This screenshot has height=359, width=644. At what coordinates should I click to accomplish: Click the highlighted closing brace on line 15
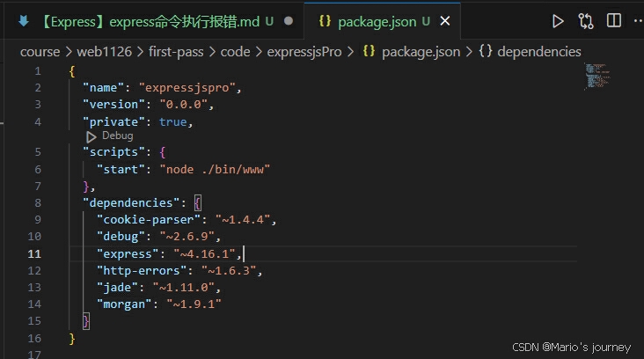pyautogui.click(x=86, y=321)
